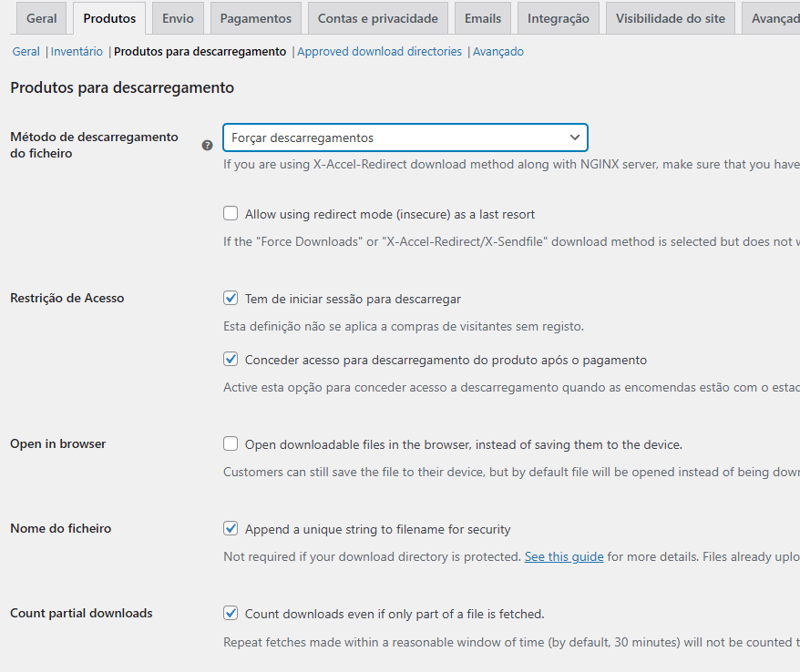
Task: Open the download method dropdown
Action: (405, 137)
